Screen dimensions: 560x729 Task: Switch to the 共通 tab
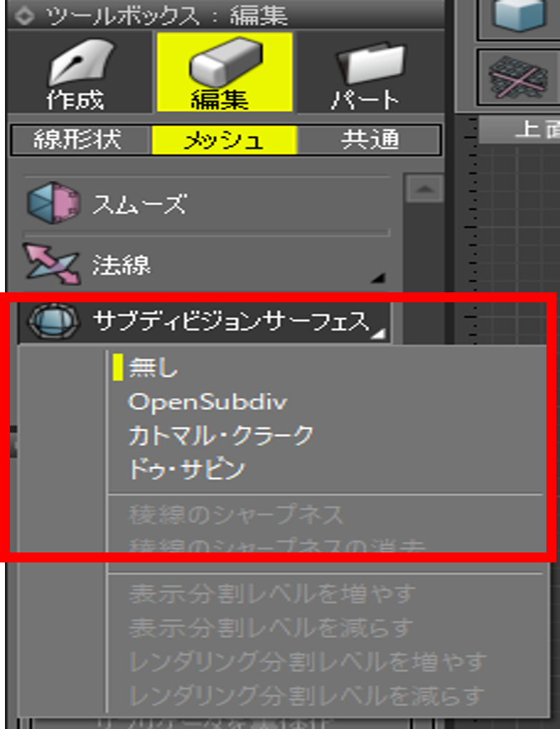click(369, 139)
